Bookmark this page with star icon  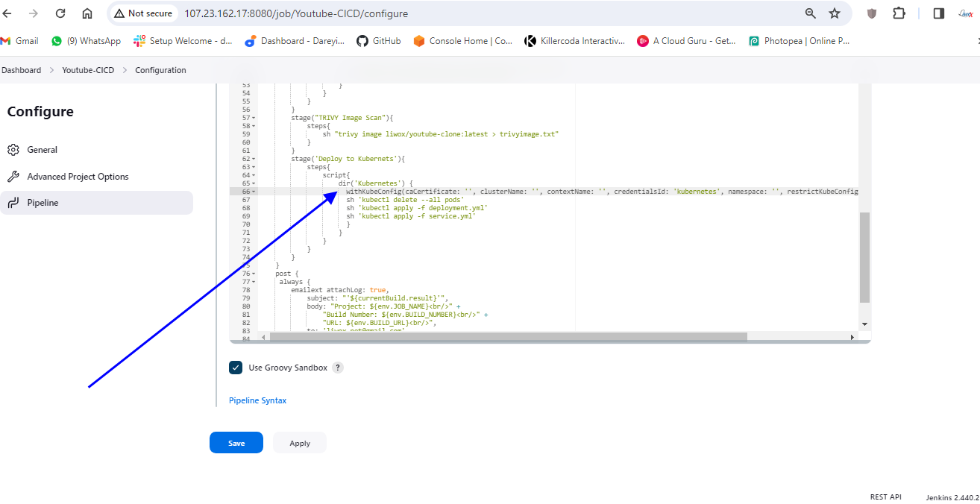[835, 13]
